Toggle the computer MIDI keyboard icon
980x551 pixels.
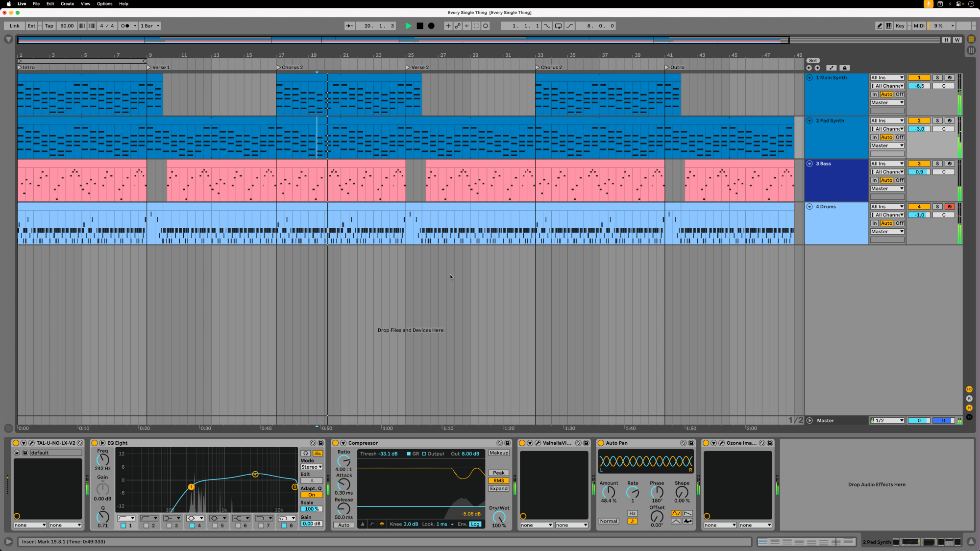889,26
